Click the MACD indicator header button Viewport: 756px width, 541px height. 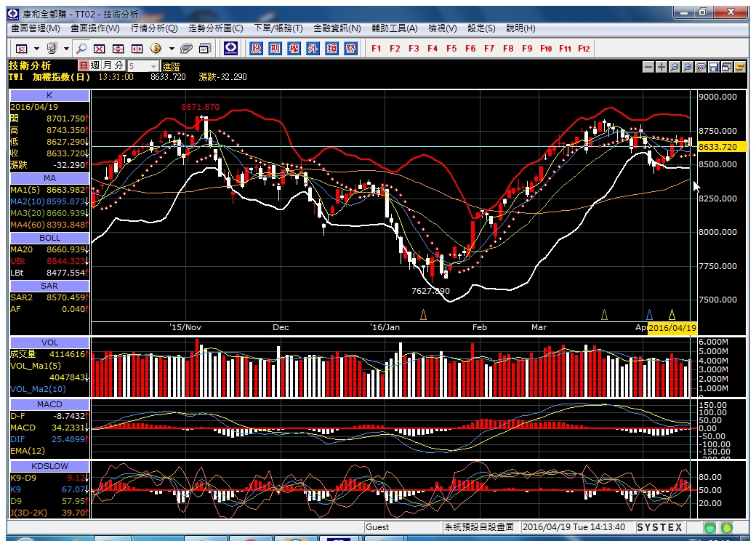click(49, 404)
